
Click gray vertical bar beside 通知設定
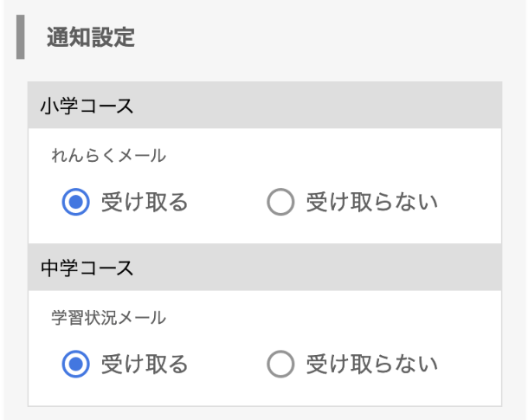coord(20,40)
